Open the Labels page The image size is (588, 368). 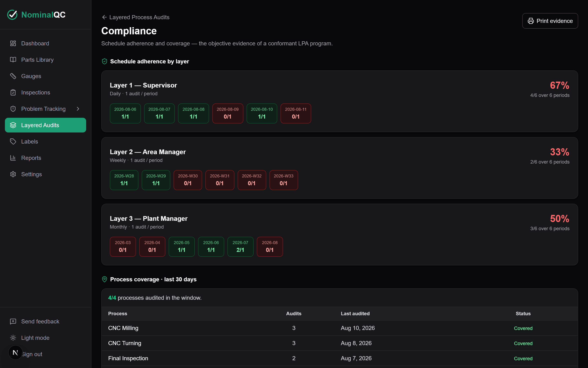(46, 141)
